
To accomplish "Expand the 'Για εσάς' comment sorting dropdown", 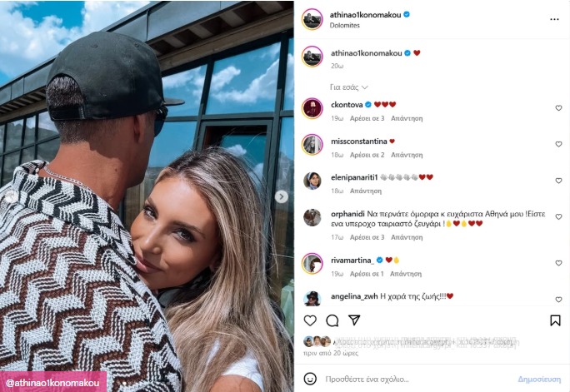I will coord(349,87).
